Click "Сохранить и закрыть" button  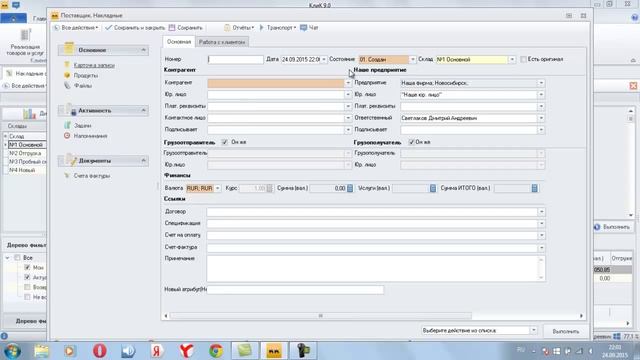click(135, 28)
